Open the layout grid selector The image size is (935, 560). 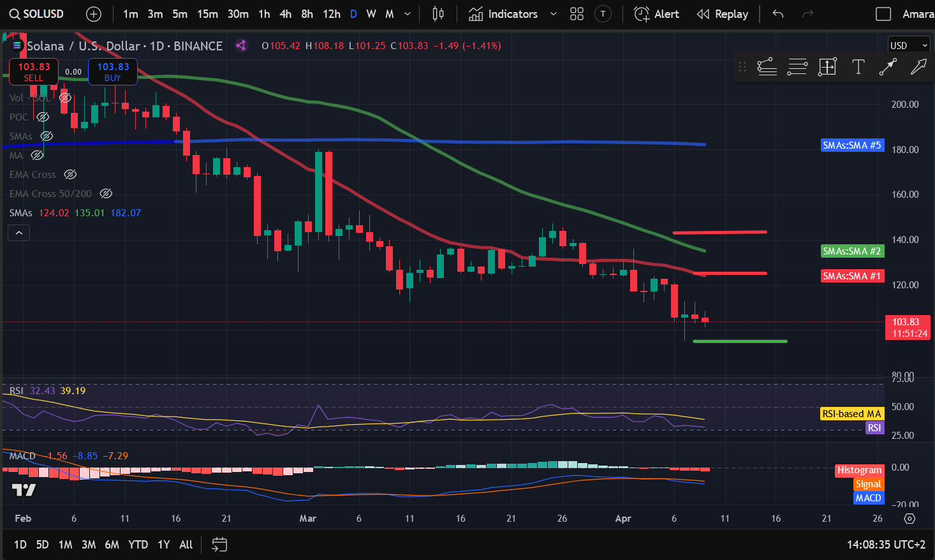tap(577, 14)
